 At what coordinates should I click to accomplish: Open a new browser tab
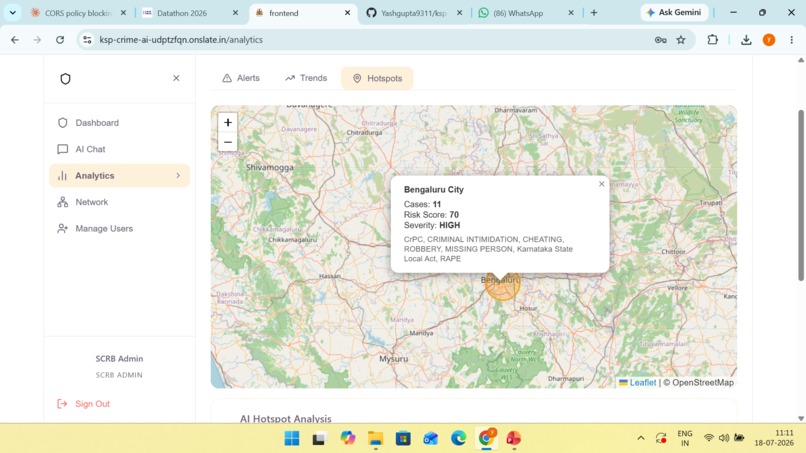594,13
